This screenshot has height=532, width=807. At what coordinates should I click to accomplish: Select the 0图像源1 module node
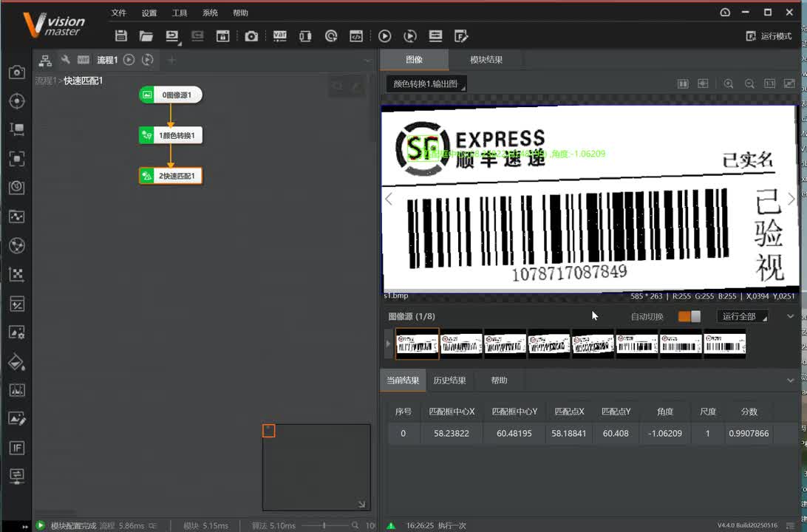171,95
